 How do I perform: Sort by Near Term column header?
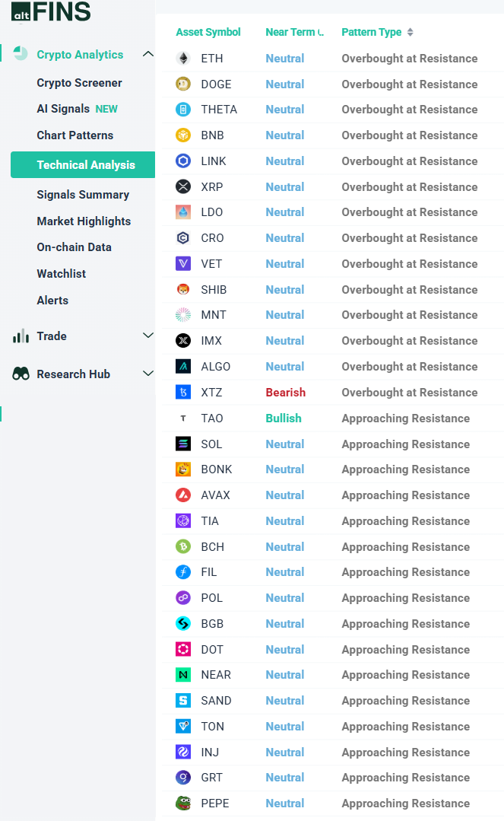pyautogui.click(x=295, y=32)
